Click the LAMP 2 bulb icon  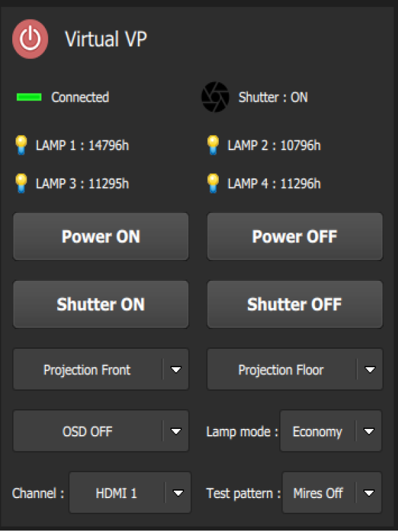[213, 145]
